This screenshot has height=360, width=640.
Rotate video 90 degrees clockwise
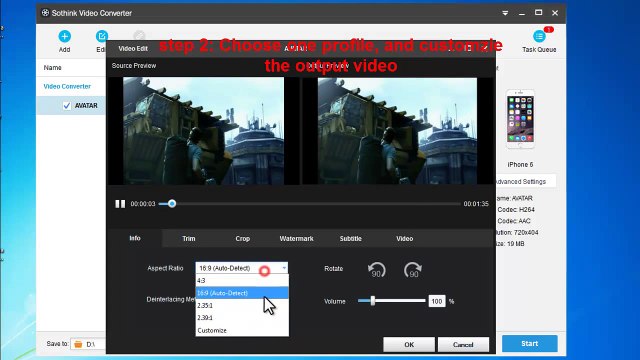pyautogui.click(x=413, y=270)
